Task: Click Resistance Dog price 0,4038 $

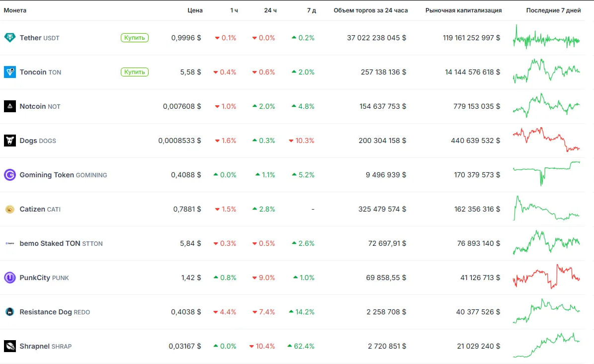Action: 186,312
